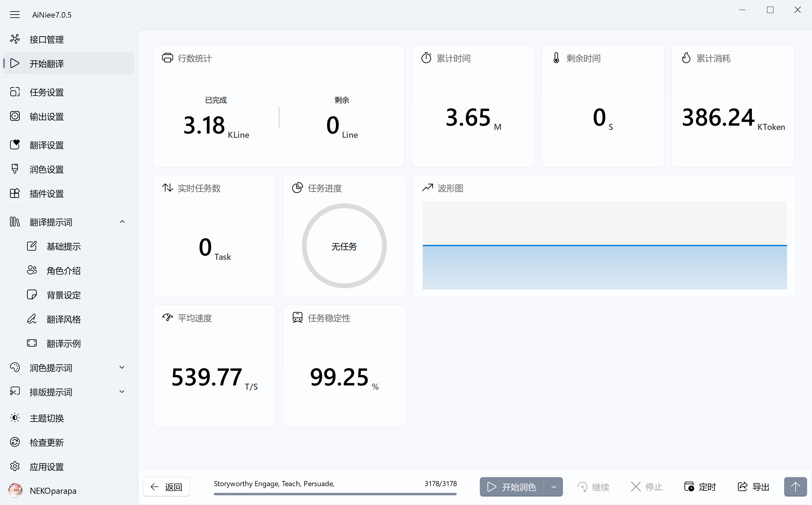Click the 开始润色 start button
Image resolution: width=812 pixels, height=505 pixels.
coord(512,486)
